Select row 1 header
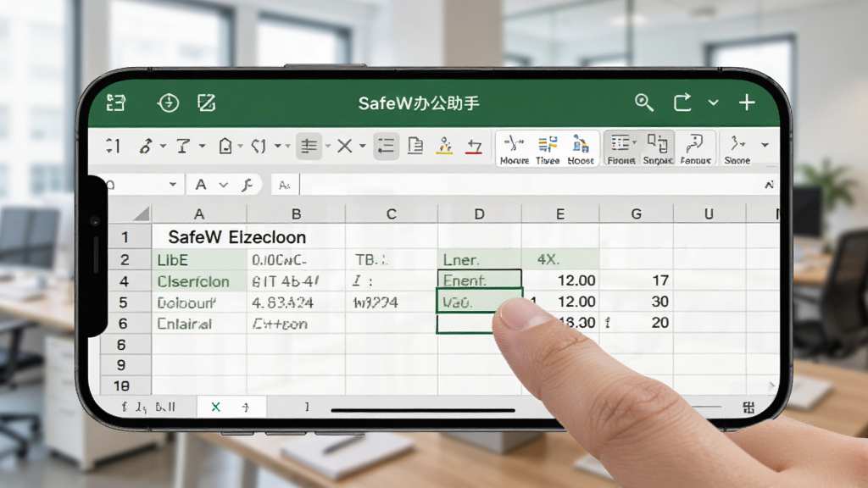This screenshot has width=868, height=488. (125, 237)
